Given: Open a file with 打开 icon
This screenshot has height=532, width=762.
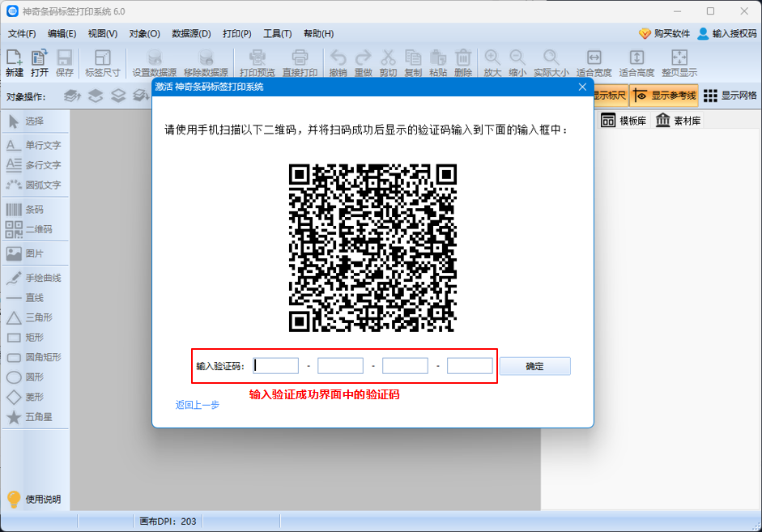Looking at the screenshot, I should pos(40,63).
